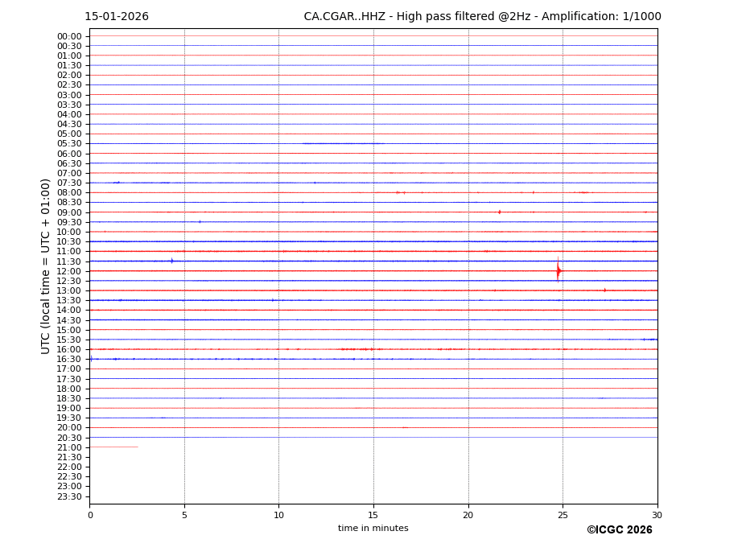The height and width of the screenshot is (560, 746).
Task: Click the large red spike on the 12:00 trace
Action: coord(558,271)
